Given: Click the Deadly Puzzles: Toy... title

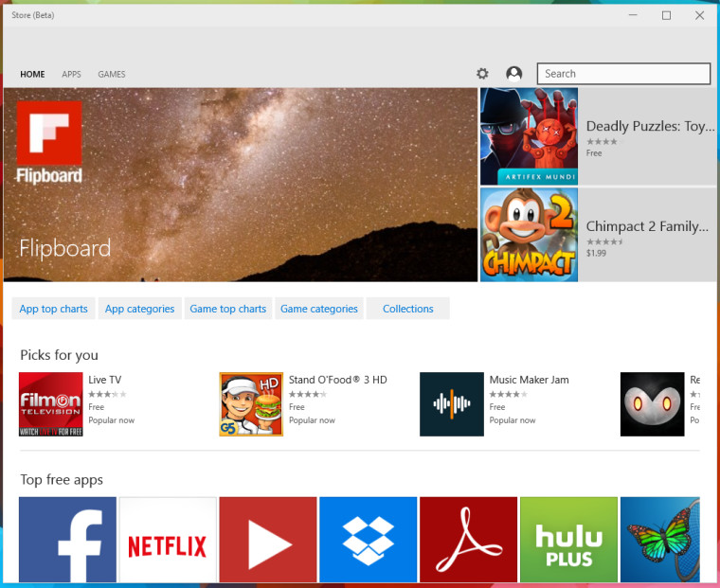Looking at the screenshot, I should coord(650,126).
